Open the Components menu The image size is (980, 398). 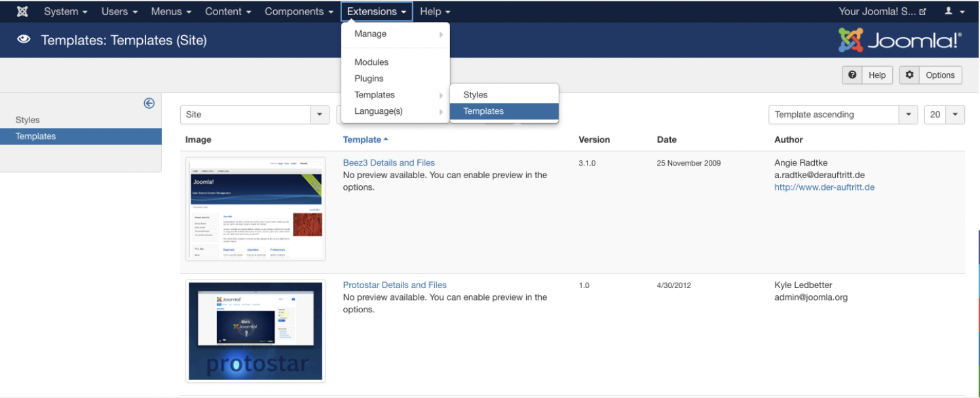[299, 11]
